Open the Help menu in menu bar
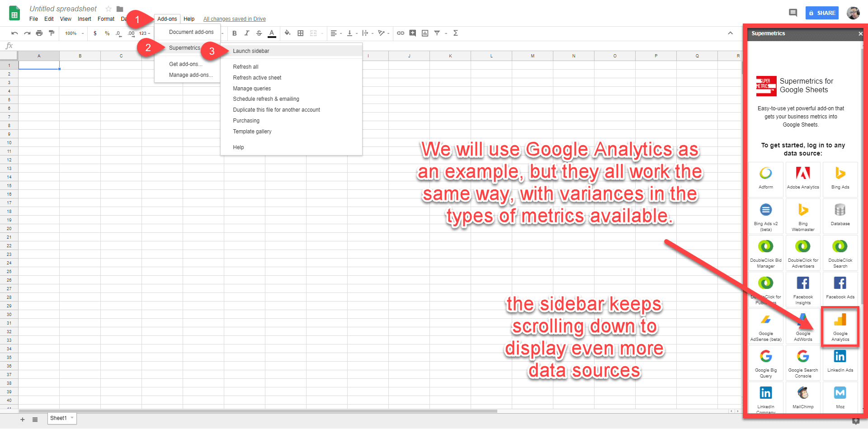Viewport: 868px width, 429px height. [189, 19]
